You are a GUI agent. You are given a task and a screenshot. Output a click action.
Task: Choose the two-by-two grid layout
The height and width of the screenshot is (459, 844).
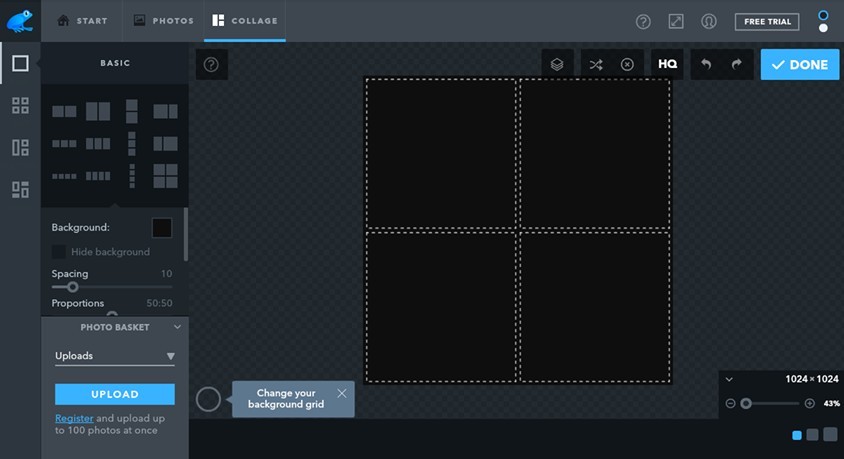(165, 176)
